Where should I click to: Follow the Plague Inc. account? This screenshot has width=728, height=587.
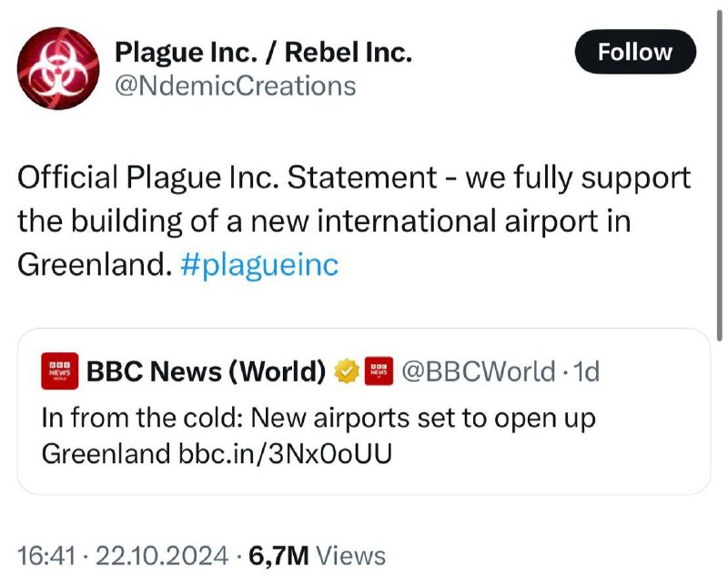point(635,52)
